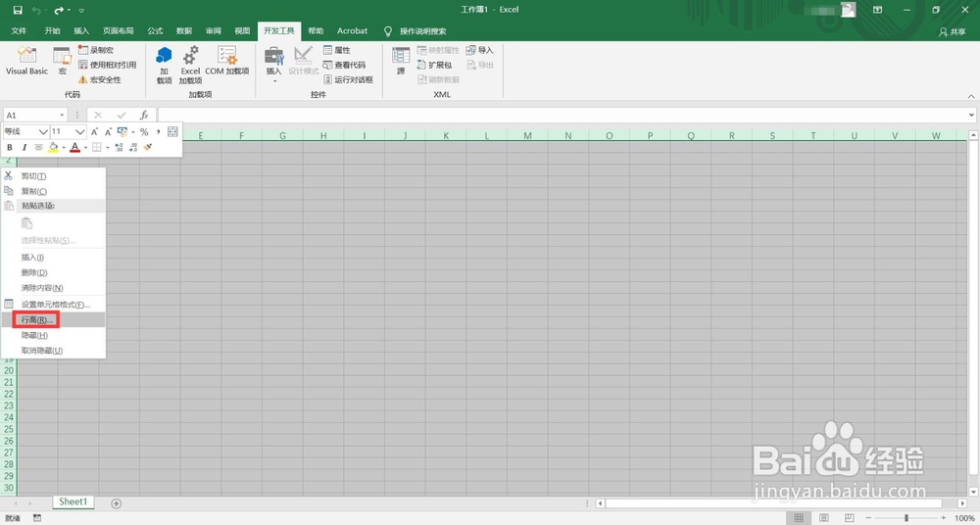
Task: Click Percent Style on mini toolbar
Action: point(144,132)
